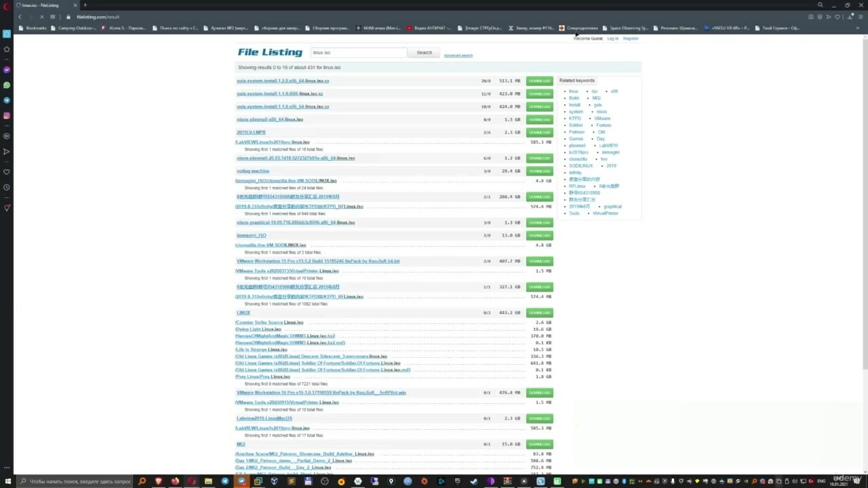
Task: Download the nixos-plasma5-x86_64.linux.iso result
Action: point(539,119)
